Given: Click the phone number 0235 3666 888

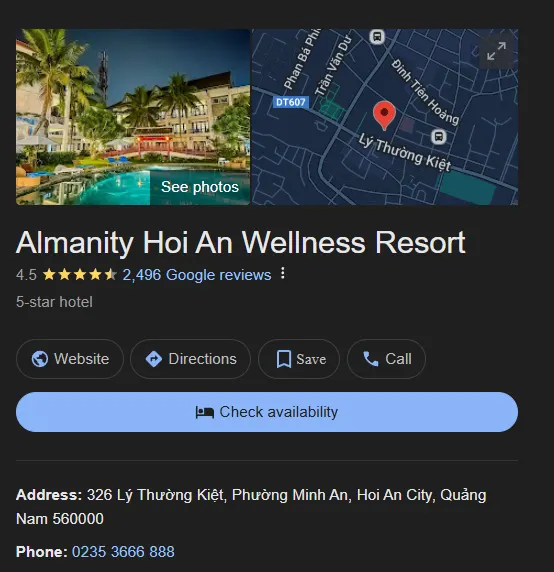Looking at the screenshot, I should coord(123,552).
